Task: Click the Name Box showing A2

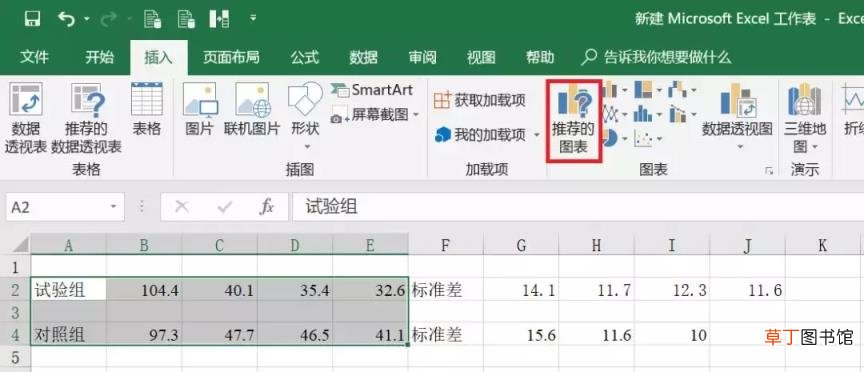Action: pyautogui.click(x=58, y=207)
